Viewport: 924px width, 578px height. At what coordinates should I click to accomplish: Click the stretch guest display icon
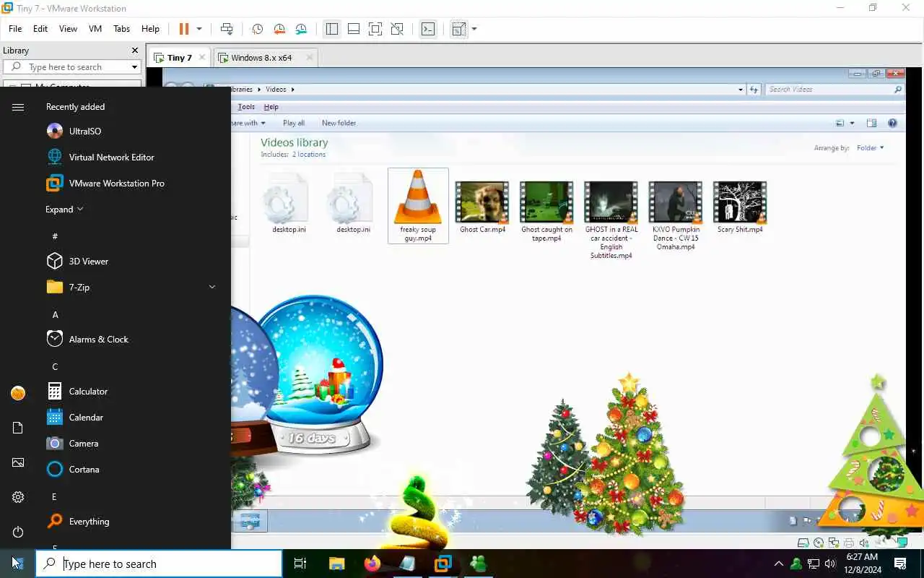tap(458, 29)
